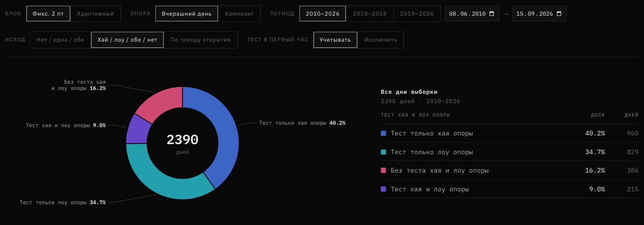This screenshot has width=644, height=225.
Task: Edit the end date field 15.09.2026
Action: coord(539,14)
